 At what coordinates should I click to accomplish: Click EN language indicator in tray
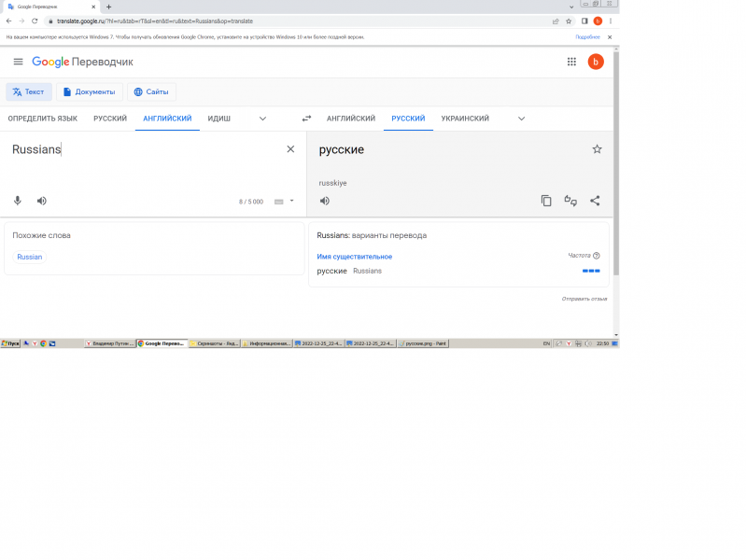546,343
